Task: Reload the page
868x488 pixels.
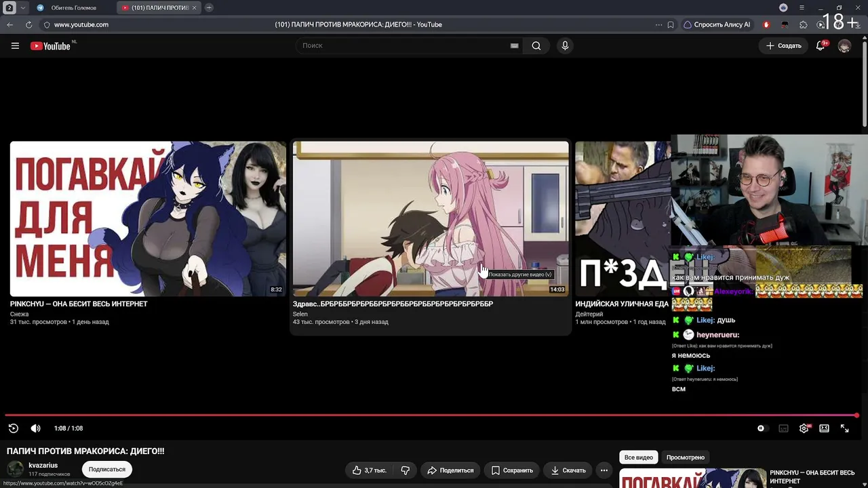Action: [x=28, y=24]
